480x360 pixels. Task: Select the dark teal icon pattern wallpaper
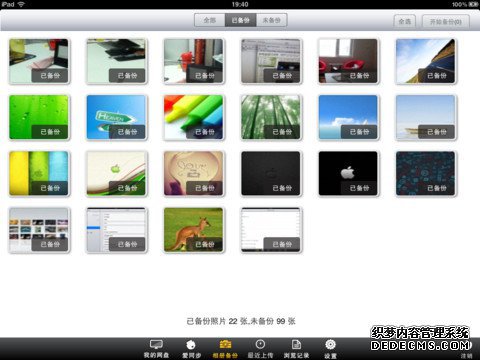point(426,173)
